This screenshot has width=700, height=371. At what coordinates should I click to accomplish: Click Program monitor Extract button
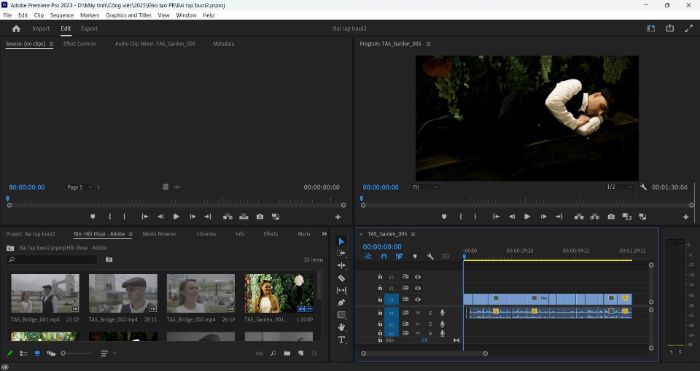(595, 217)
